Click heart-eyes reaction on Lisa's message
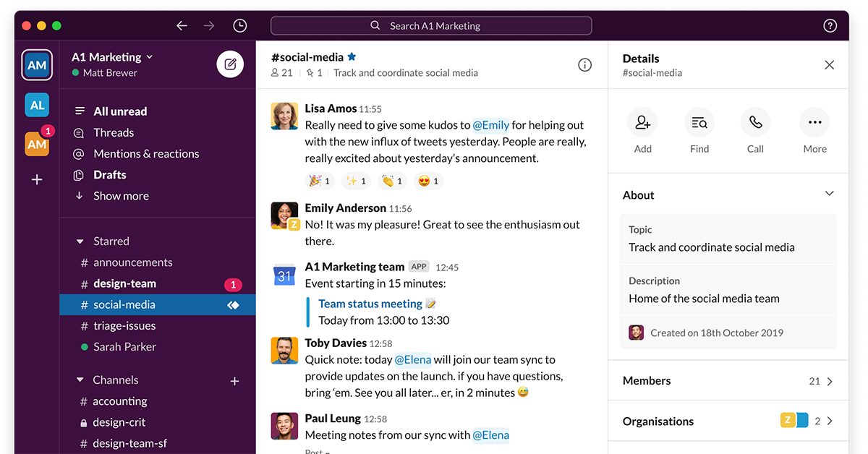Screen dimensions: 868x454 [x=428, y=181]
